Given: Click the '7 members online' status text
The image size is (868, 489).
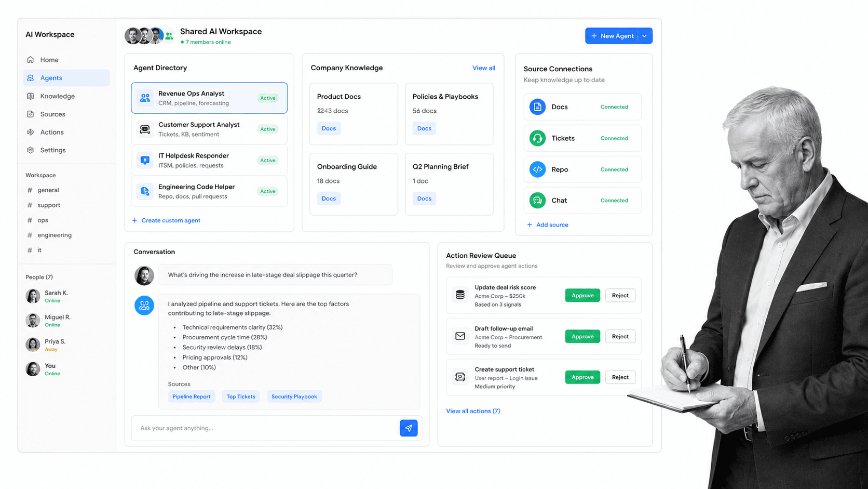Looking at the screenshot, I should click(x=206, y=42).
